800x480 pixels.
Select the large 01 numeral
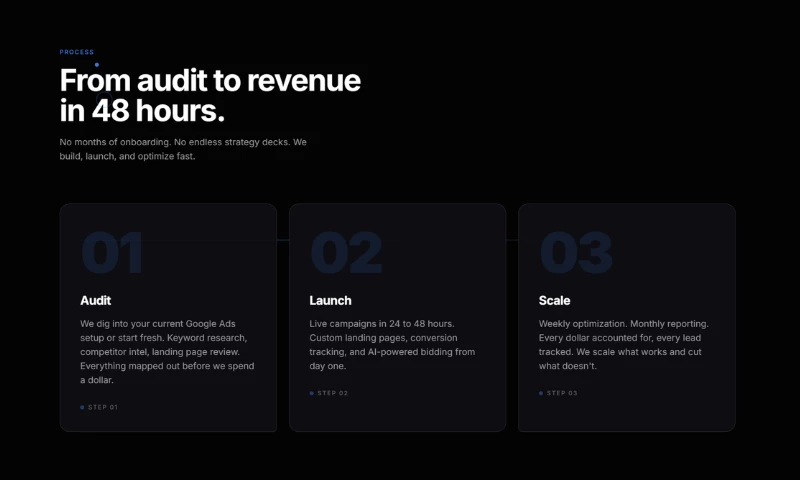[112, 254]
